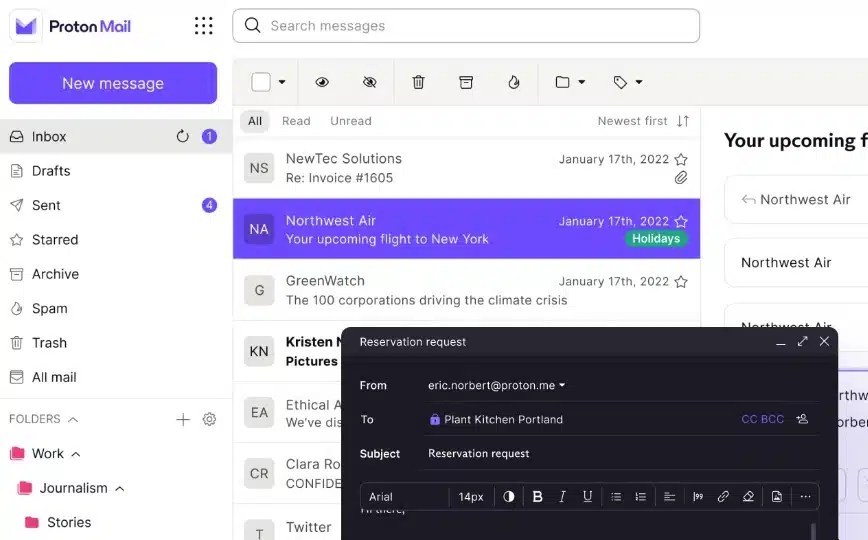Click the Holidays label on Northwest Air

click(656, 239)
